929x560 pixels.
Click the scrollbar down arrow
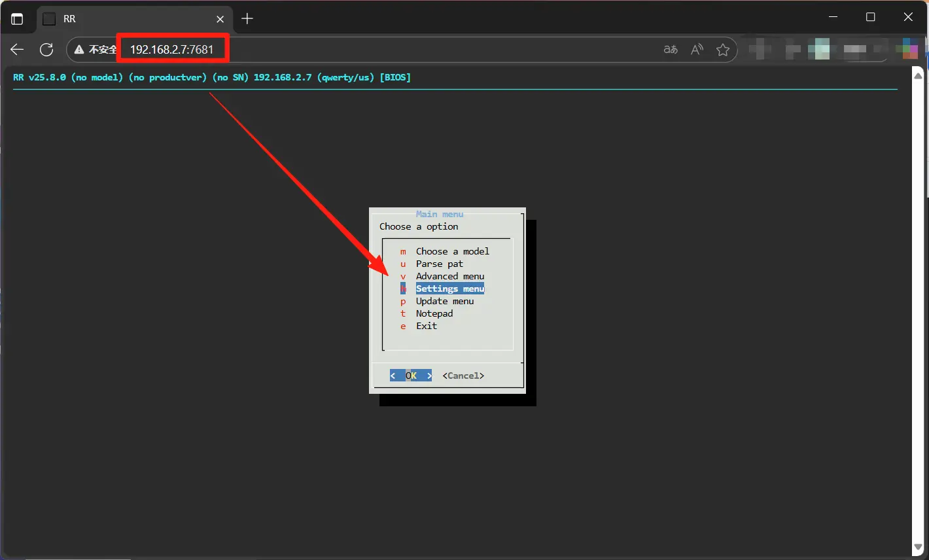(918, 547)
